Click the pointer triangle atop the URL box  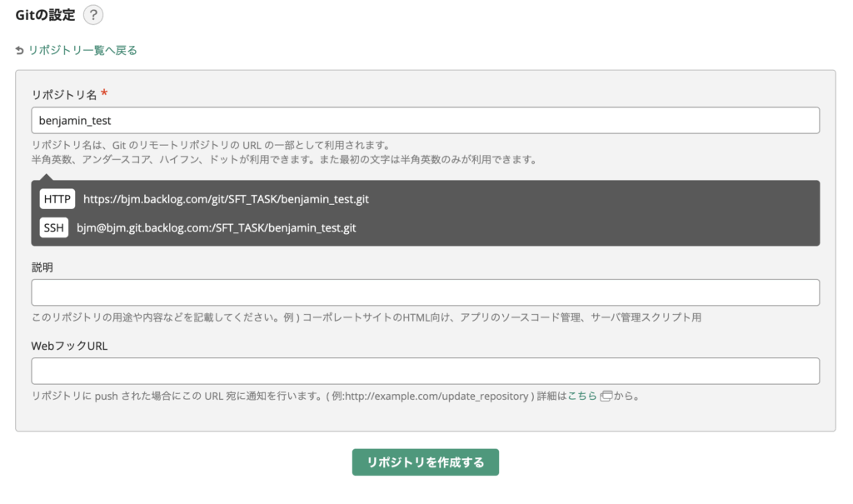tap(47, 176)
